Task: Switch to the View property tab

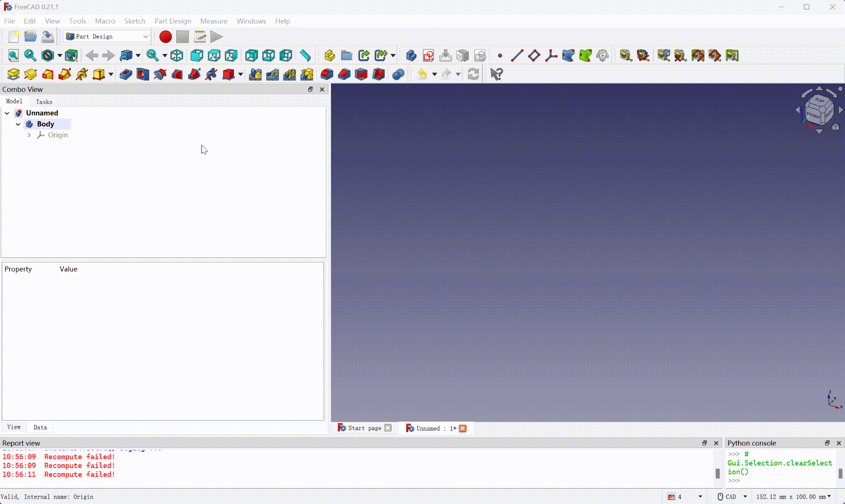Action: pos(14,427)
